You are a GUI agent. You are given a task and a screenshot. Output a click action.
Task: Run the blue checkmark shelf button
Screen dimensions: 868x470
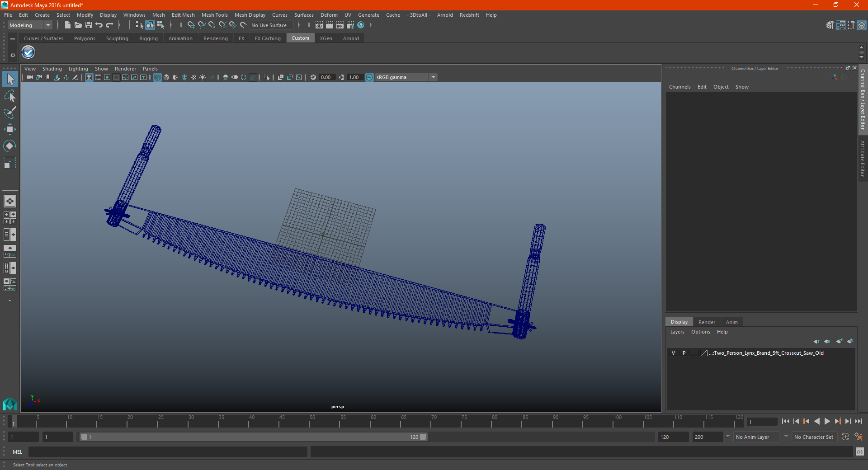point(28,52)
